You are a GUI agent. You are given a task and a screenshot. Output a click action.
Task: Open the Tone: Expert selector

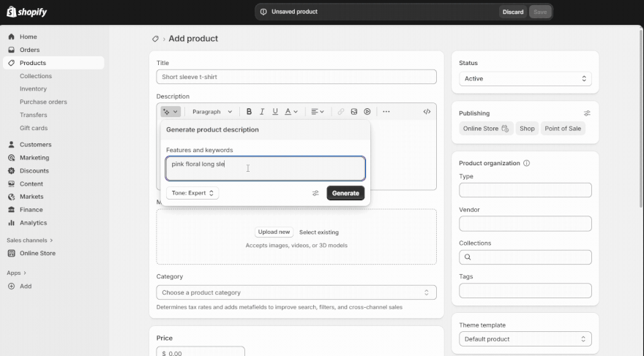pyautogui.click(x=192, y=193)
